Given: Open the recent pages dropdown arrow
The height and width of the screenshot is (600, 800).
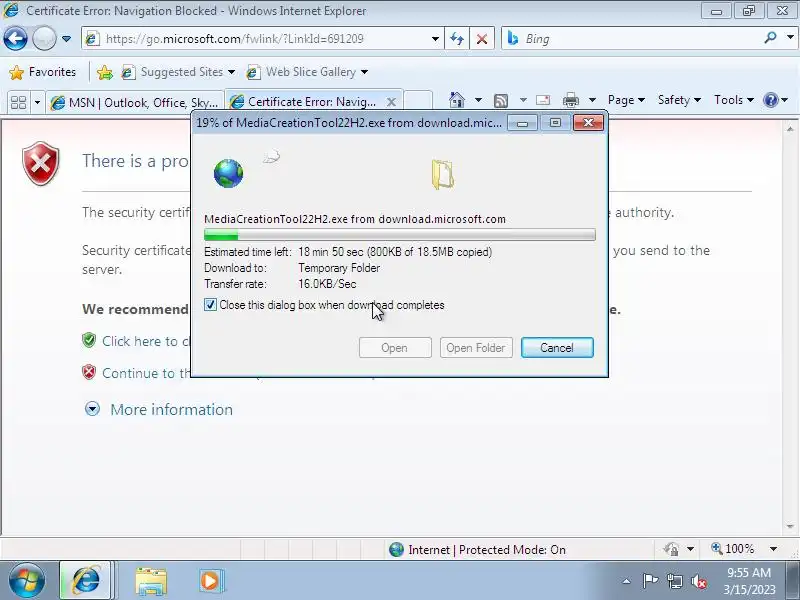Looking at the screenshot, I should point(66,39).
